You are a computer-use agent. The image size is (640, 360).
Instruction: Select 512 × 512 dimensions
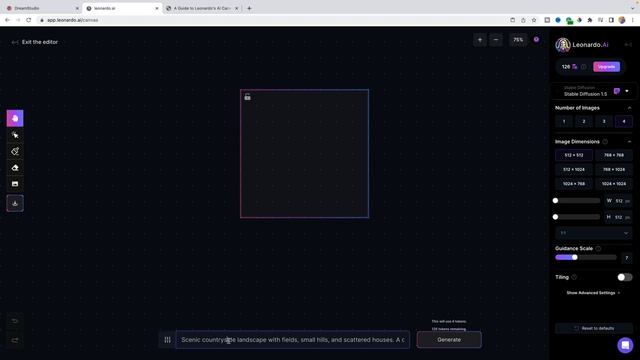coord(574,155)
